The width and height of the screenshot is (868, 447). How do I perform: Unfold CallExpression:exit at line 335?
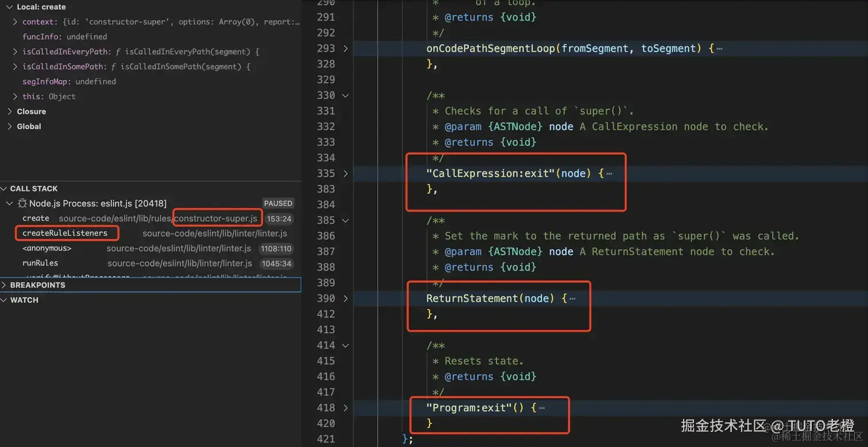345,174
